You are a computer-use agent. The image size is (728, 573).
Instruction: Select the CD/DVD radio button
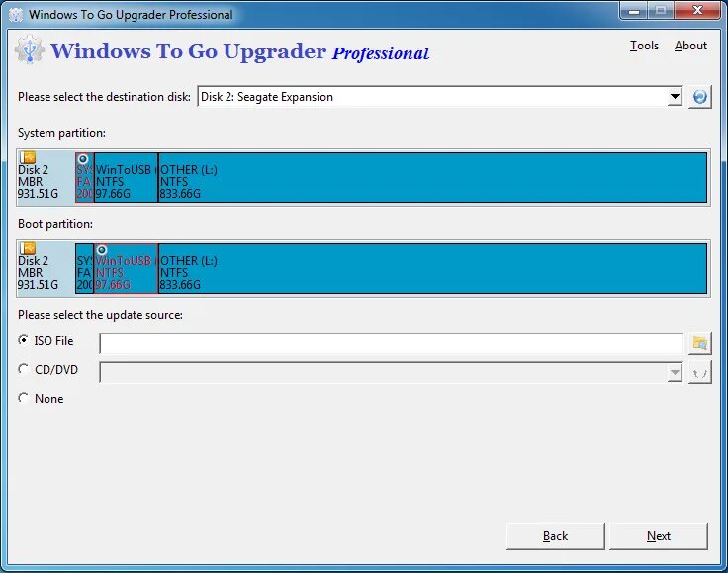click(23, 369)
